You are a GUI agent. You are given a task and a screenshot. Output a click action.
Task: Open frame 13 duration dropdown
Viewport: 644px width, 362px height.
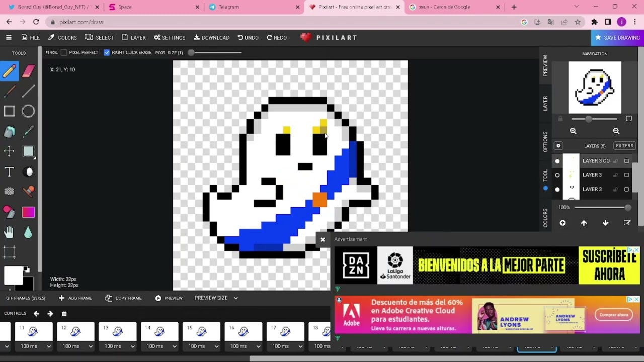(117, 346)
